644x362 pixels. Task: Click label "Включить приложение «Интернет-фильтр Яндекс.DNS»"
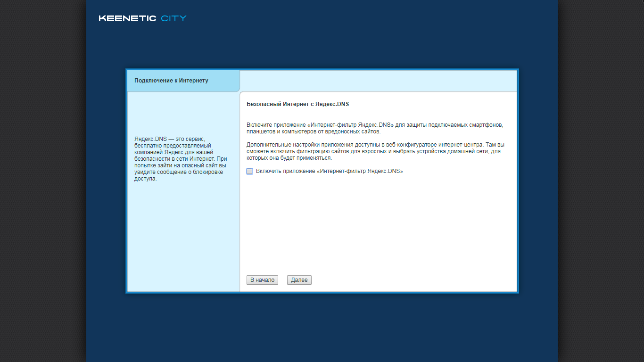click(329, 172)
